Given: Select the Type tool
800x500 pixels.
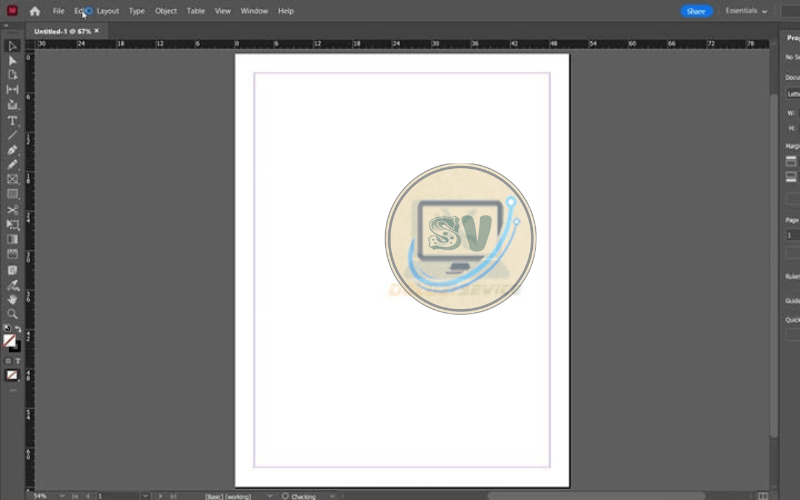Looking at the screenshot, I should 12,120.
